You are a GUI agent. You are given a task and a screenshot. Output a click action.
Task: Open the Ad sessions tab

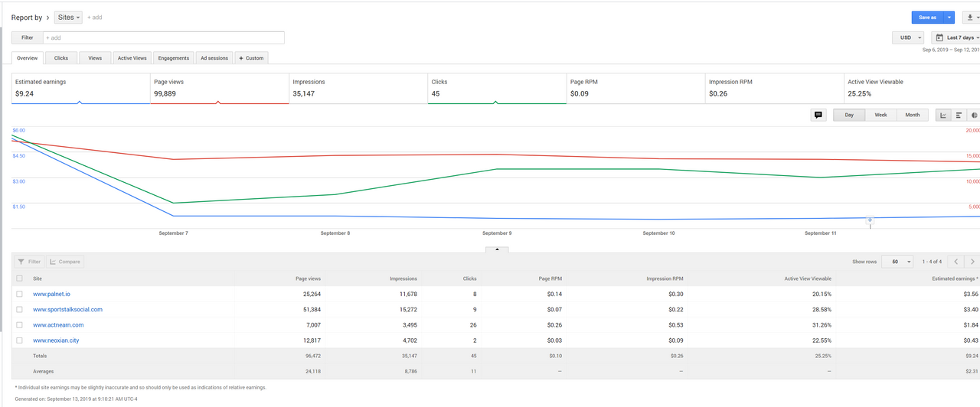214,58
